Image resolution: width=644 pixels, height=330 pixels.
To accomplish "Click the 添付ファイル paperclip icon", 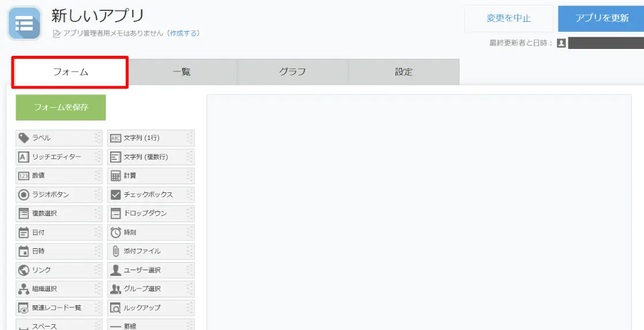I will [x=115, y=251].
